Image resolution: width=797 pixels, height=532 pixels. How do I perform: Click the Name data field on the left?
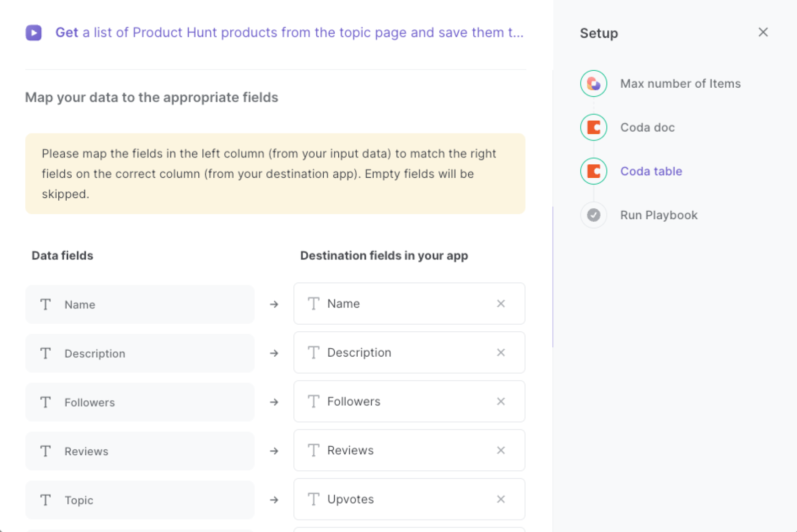pos(140,304)
